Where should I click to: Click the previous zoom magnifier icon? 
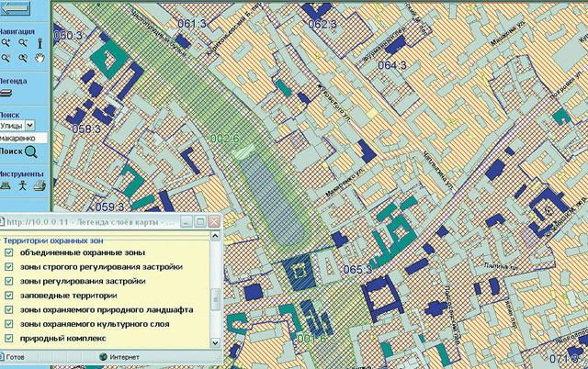(23, 58)
